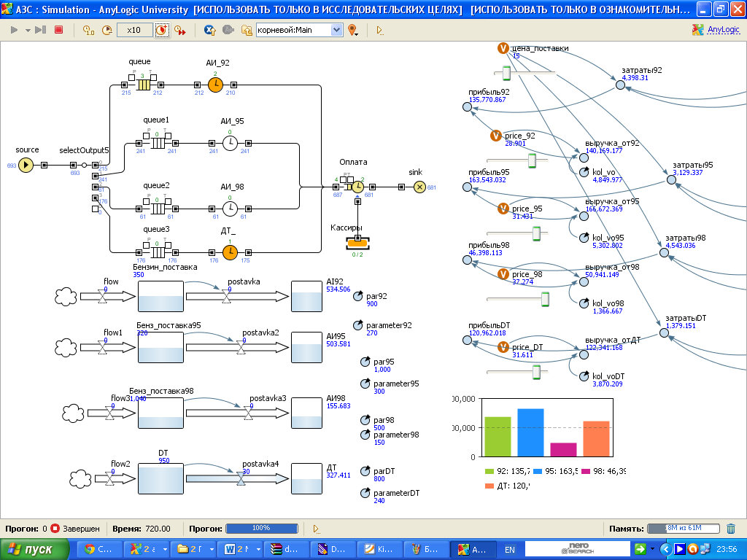Open the корневой:Main combo box
The image size is (747, 560).
tap(299, 30)
